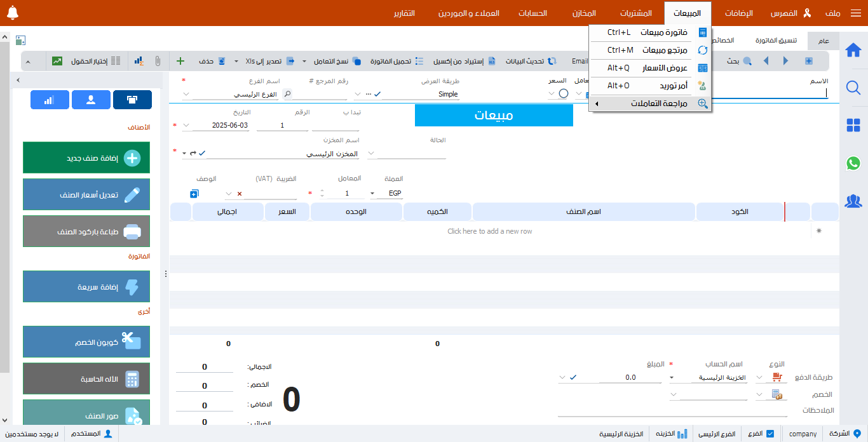This screenshot has width=868, height=442.
Task: Click the notification bell icon top left
Action: coord(13,11)
